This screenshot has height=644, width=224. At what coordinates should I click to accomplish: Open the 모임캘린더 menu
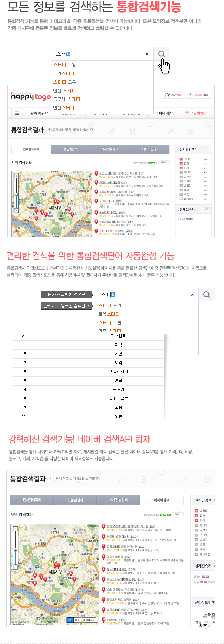click(196, 113)
